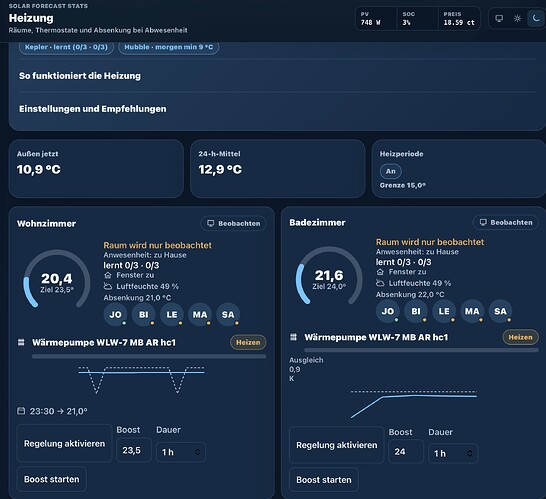Image resolution: width=546 pixels, height=499 pixels.
Task: Click the house icon beside Badezimmer Fenster zu
Action: pyautogui.click(x=380, y=272)
